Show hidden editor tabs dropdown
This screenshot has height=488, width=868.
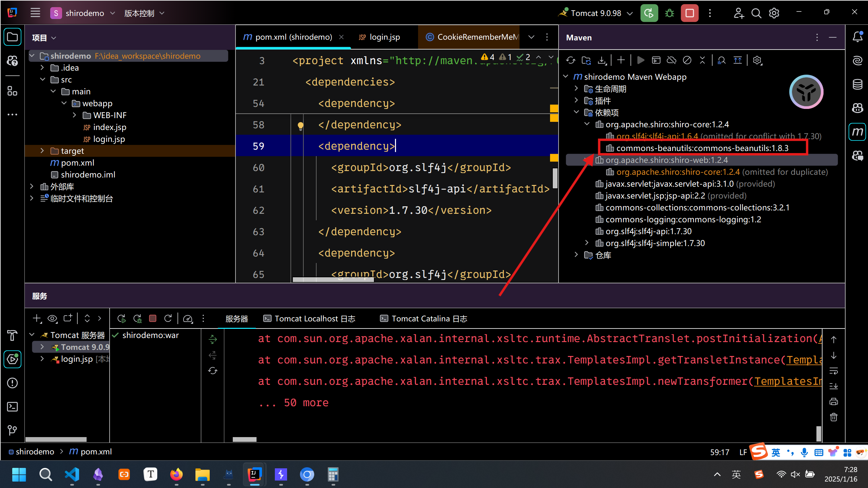point(531,37)
